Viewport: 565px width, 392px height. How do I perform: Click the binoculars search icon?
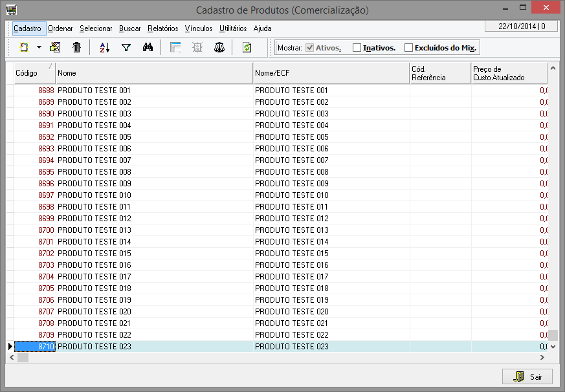pyautogui.click(x=148, y=47)
